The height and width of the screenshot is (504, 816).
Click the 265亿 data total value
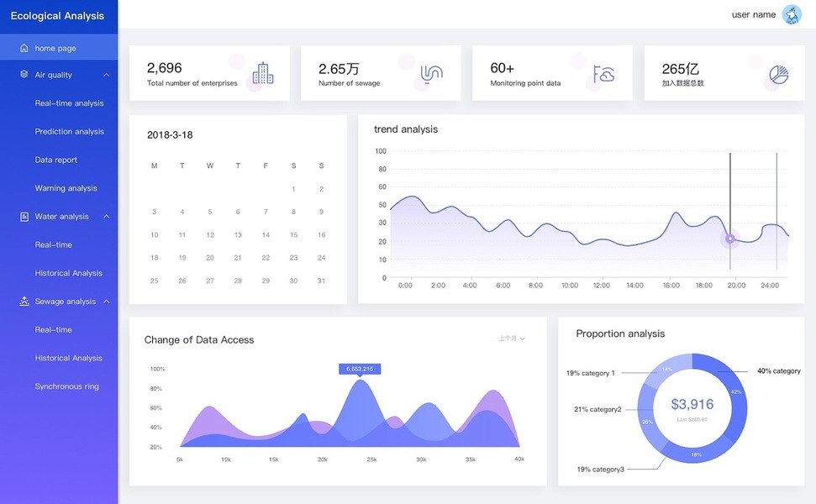tap(680, 69)
